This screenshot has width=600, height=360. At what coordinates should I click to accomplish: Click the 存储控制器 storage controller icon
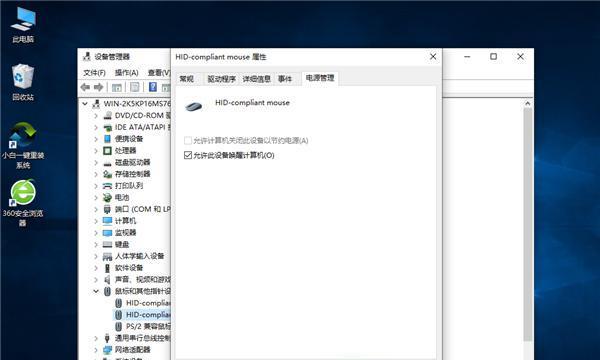108,174
